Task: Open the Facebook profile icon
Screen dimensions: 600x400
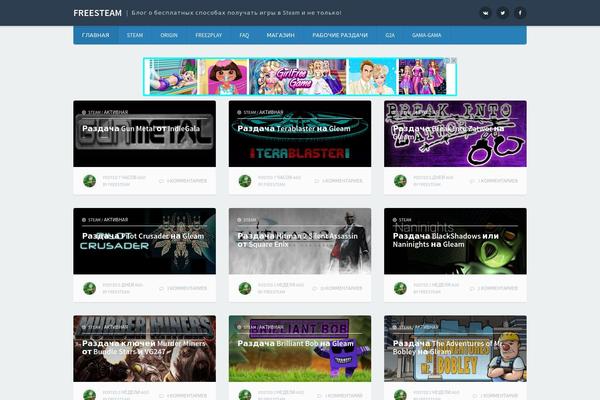Action: pyautogui.click(x=520, y=13)
